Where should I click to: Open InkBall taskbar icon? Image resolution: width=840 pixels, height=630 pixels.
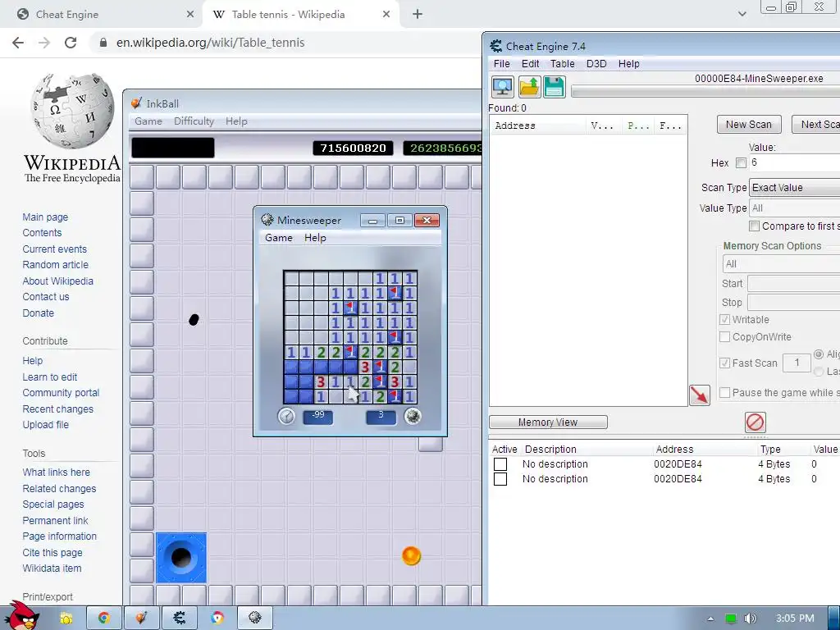(x=141, y=619)
